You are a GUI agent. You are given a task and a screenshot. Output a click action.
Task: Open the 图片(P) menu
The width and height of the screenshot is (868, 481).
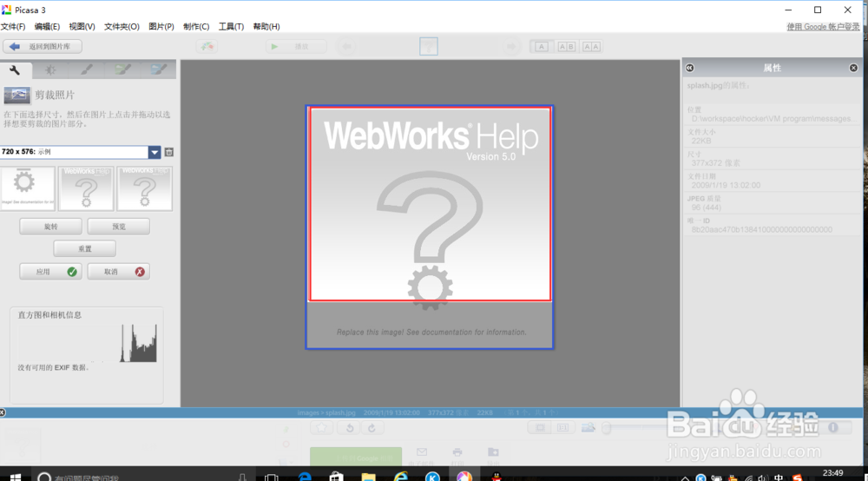click(x=161, y=27)
